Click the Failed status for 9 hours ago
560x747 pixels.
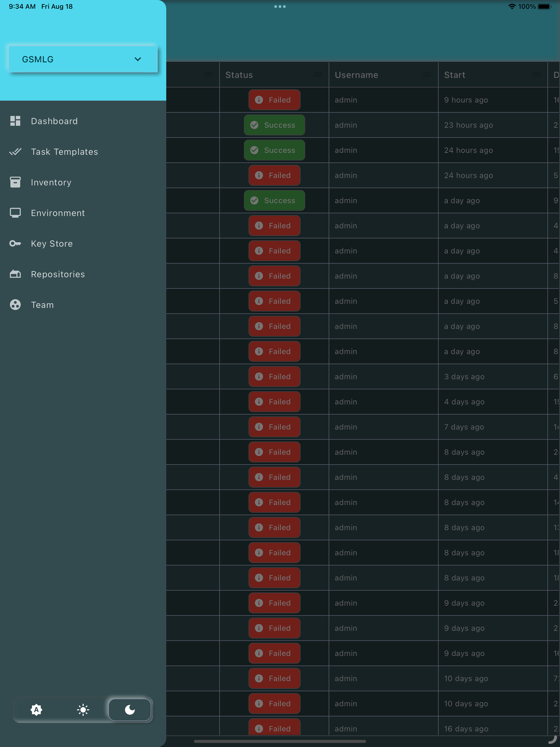(274, 100)
